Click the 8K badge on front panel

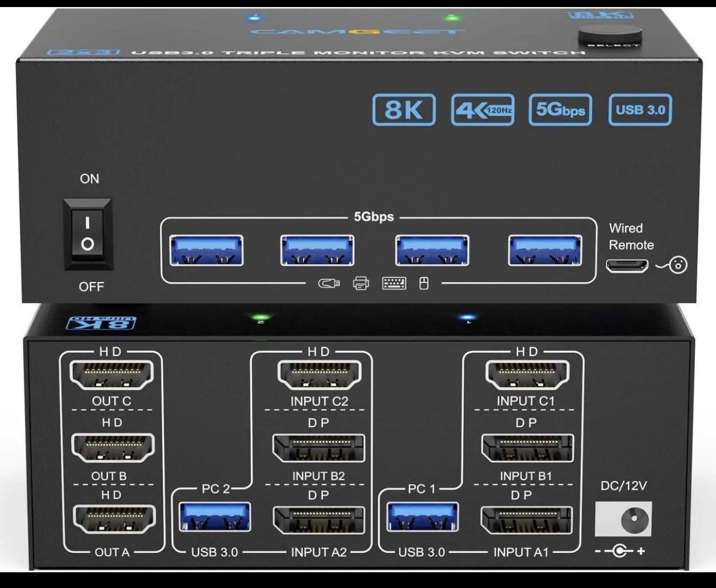(404, 110)
